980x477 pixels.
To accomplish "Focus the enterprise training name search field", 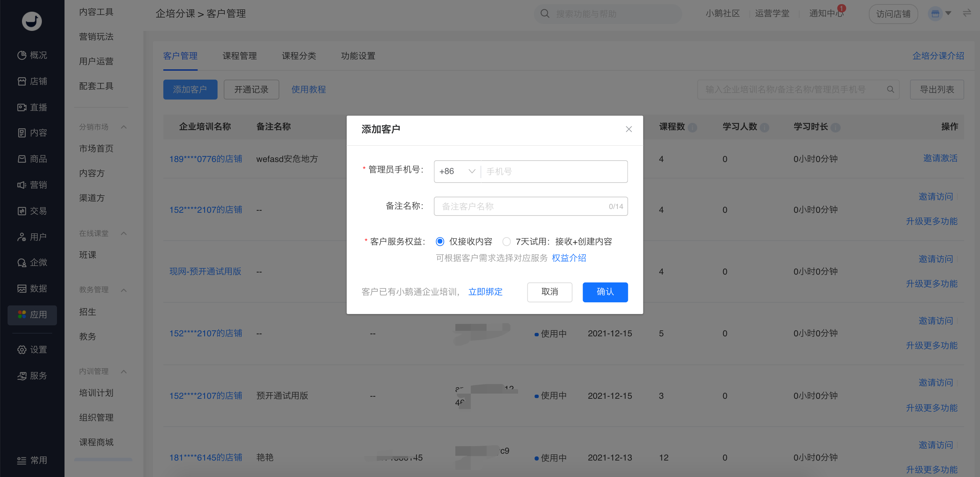I will coord(798,89).
